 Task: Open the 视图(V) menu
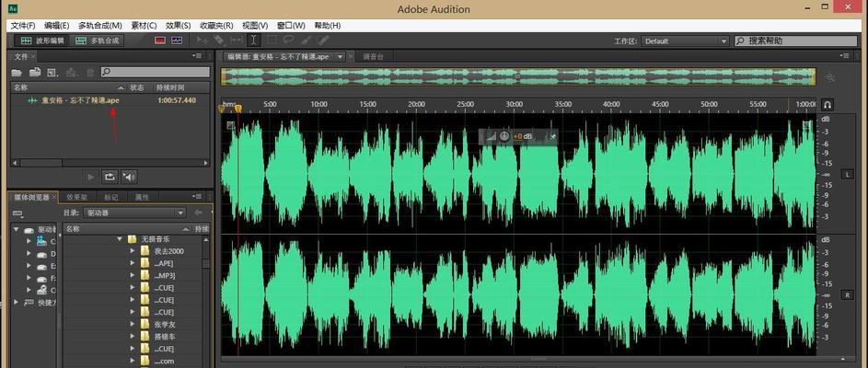[x=255, y=26]
